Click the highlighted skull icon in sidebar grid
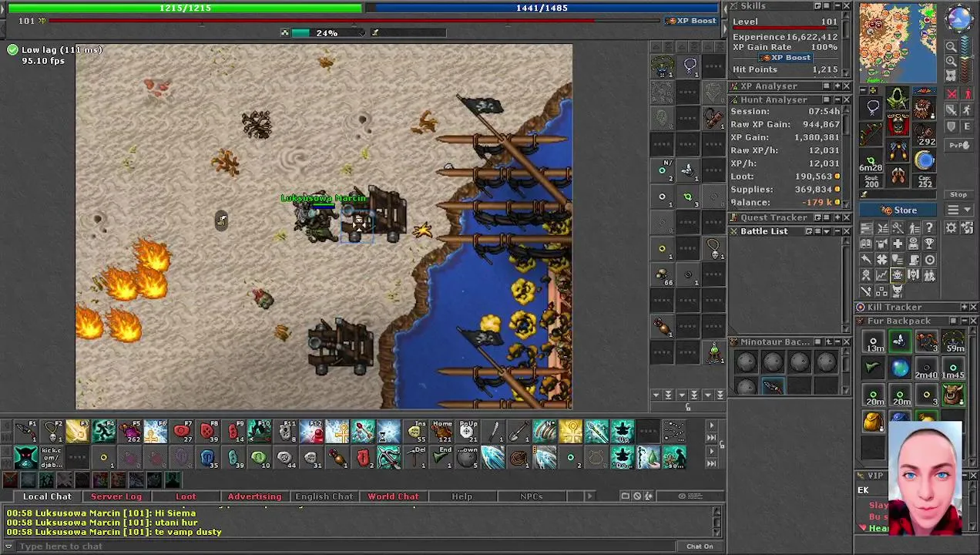The width and height of the screenshot is (980, 555). [898, 275]
